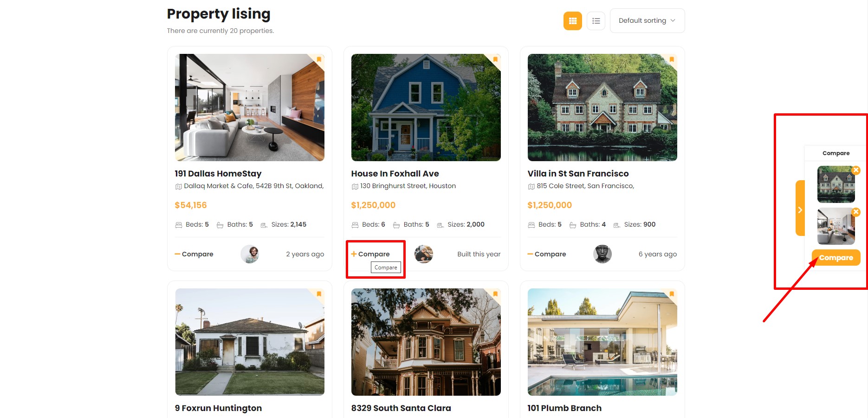Remove villa thumbnail from compare panel

point(856,170)
